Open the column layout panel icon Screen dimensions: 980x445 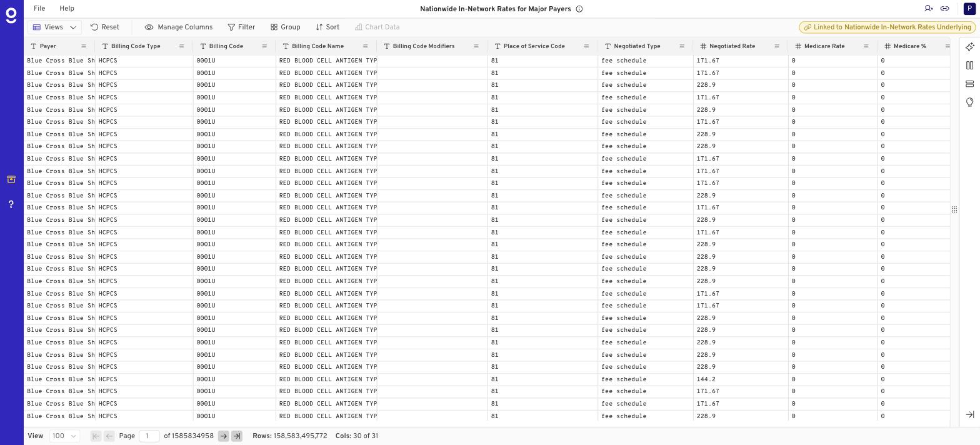pyautogui.click(x=970, y=65)
